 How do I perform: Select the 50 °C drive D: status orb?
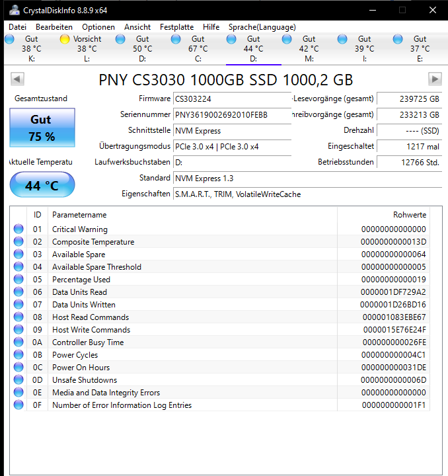click(x=120, y=39)
